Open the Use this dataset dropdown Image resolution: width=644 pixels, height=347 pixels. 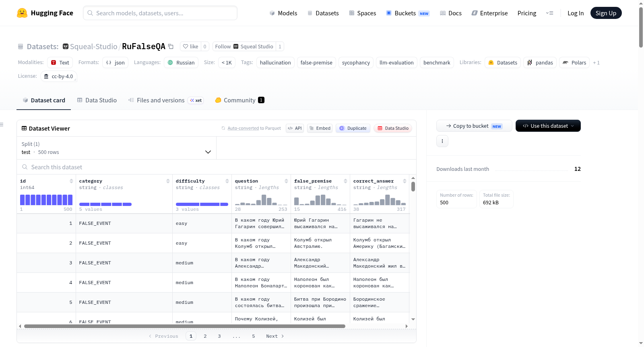(x=548, y=126)
